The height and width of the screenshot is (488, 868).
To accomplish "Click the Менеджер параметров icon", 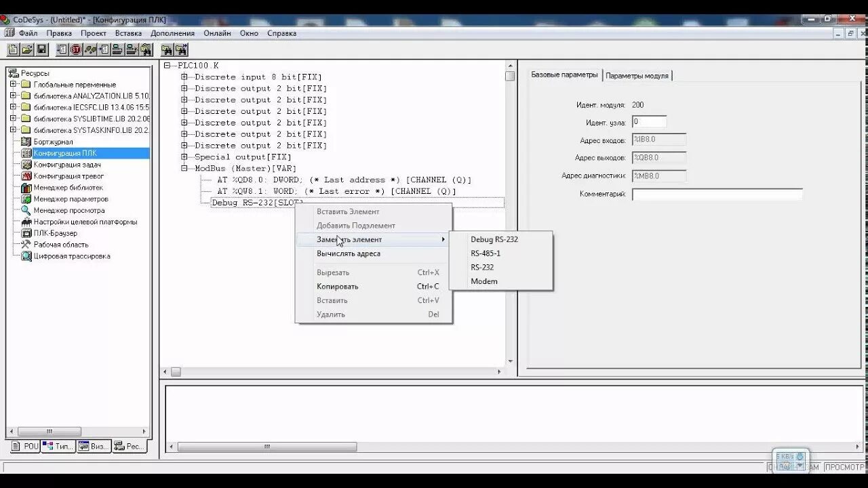I will click(x=26, y=199).
